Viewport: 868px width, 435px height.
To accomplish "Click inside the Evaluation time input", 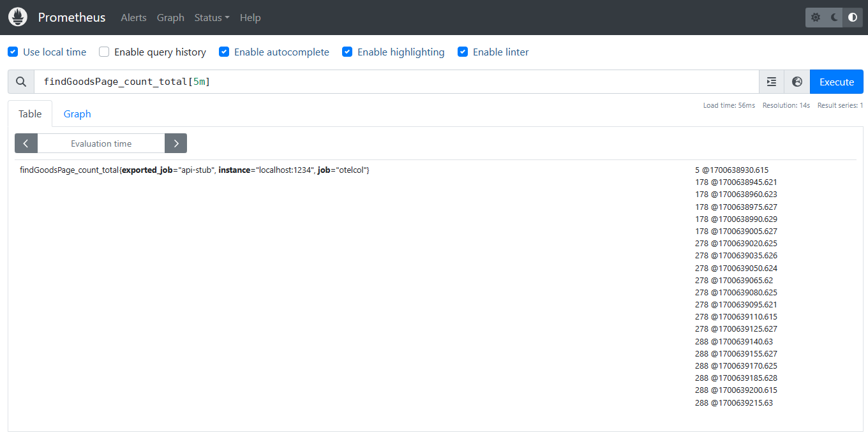I will coord(101,143).
